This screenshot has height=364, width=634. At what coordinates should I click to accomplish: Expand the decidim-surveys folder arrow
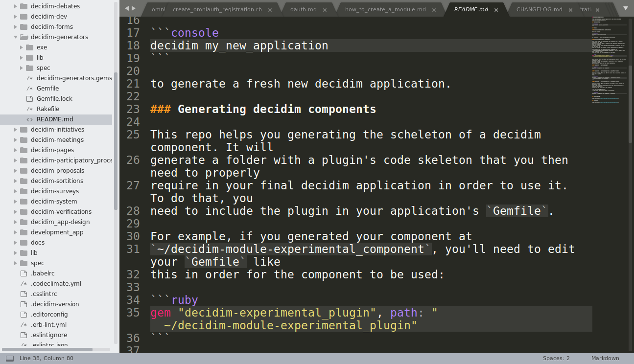click(16, 191)
